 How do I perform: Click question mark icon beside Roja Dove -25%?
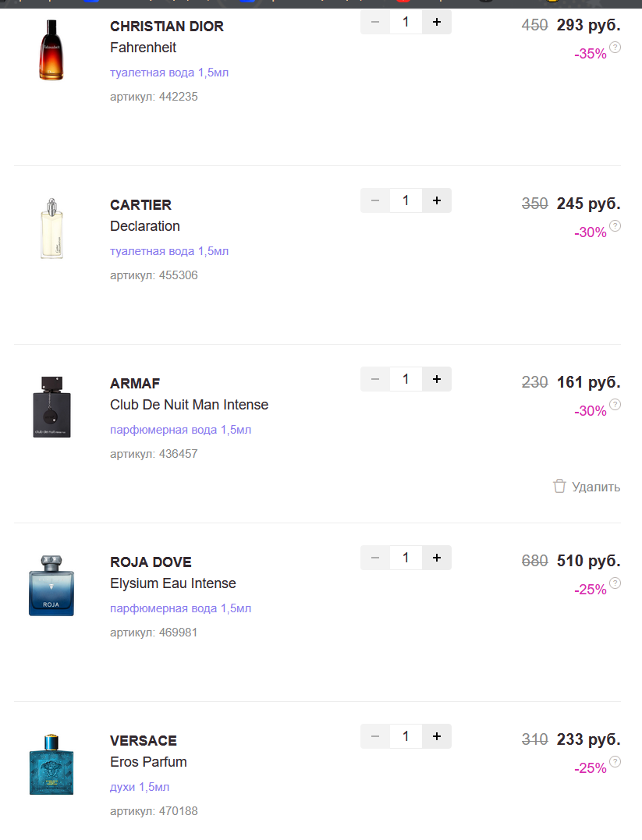pyautogui.click(x=615, y=583)
